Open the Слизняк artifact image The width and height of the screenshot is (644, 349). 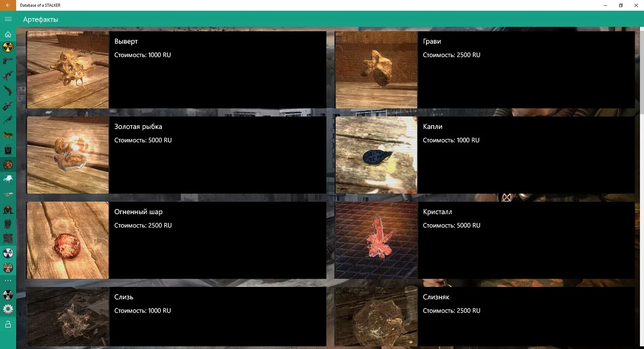click(x=376, y=316)
